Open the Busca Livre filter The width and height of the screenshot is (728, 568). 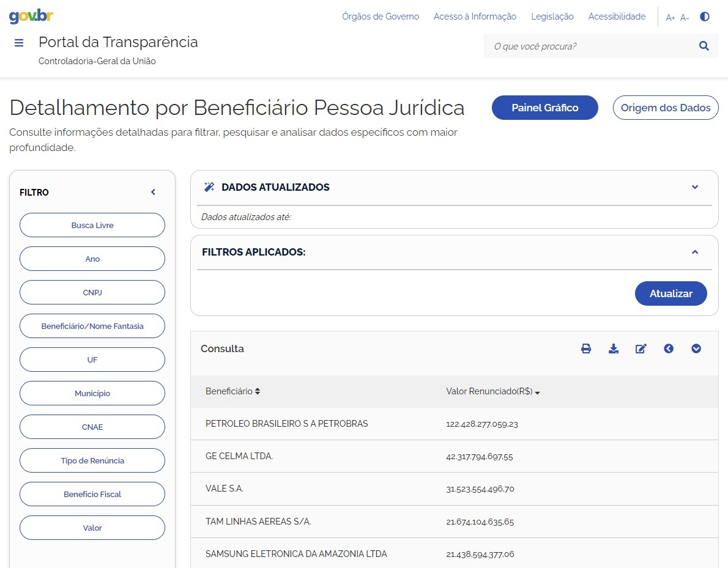[92, 225]
